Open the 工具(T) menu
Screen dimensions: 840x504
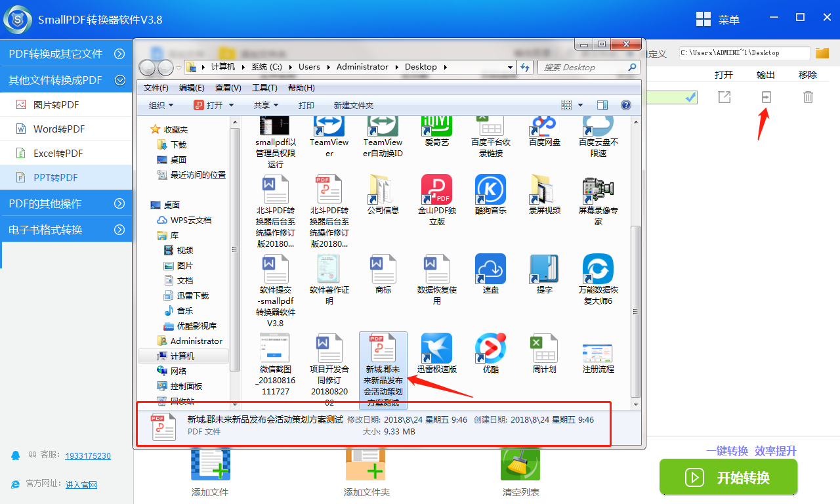[x=264, y=88]
